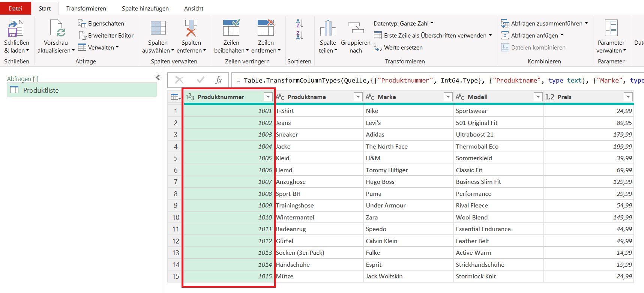Open Produktname column filter dropdown
This screenshot has width=644, height=293.
coord(358,97)
